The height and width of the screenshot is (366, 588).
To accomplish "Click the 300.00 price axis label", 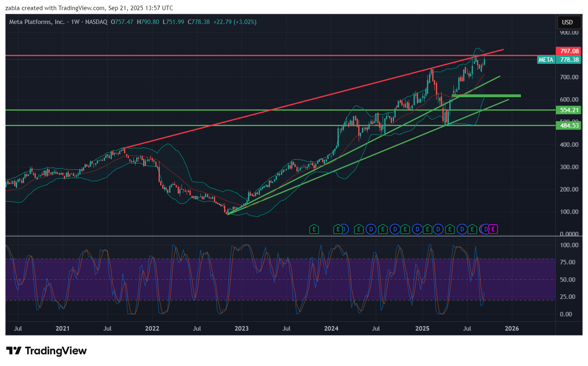I will 569,167.
